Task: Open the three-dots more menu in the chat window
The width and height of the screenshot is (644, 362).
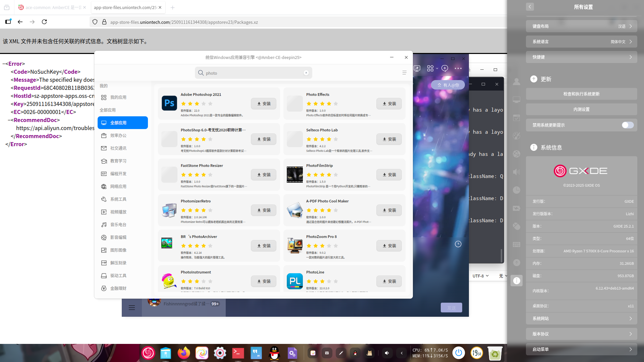Action: coord(458,68)
